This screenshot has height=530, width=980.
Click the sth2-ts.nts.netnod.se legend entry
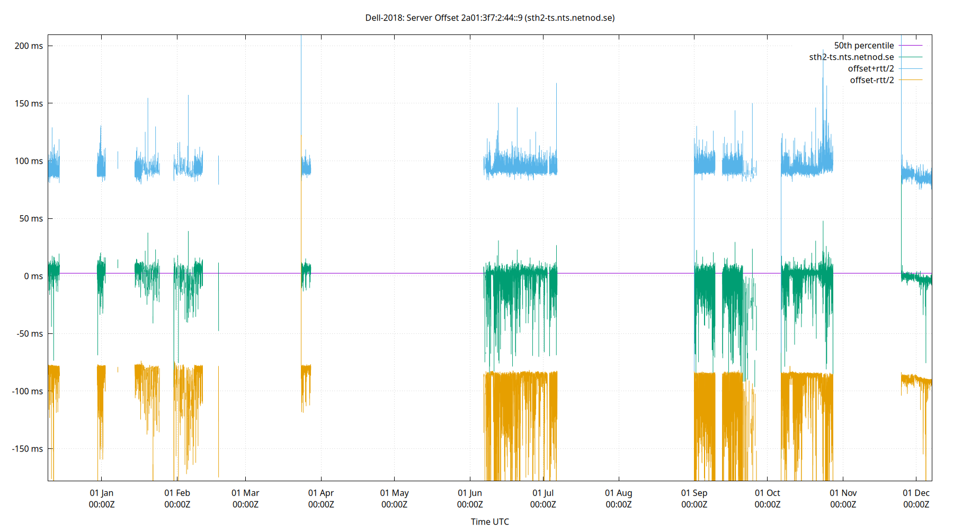click(850, 57)
